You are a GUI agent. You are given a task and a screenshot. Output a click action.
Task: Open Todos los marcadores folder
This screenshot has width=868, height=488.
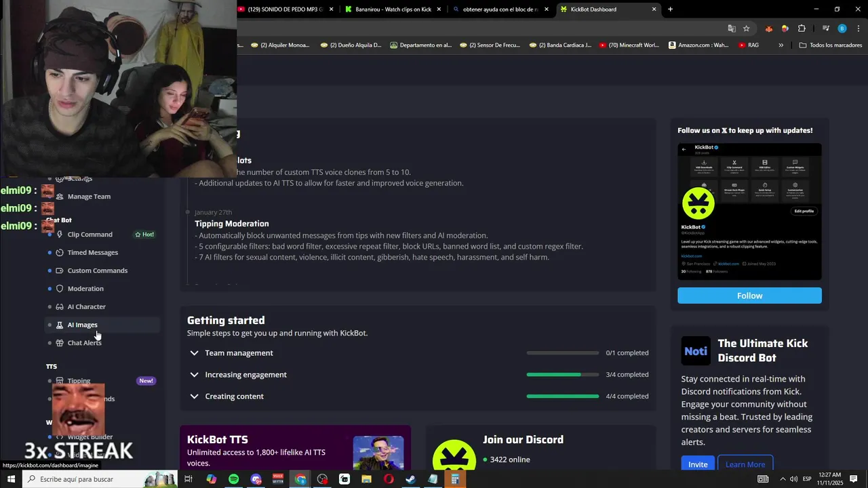[x=831, y=45]
